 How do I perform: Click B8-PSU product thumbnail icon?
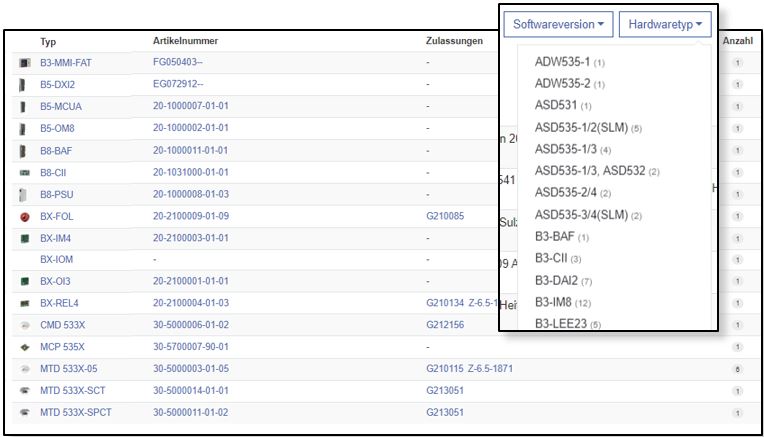[22, 195]
